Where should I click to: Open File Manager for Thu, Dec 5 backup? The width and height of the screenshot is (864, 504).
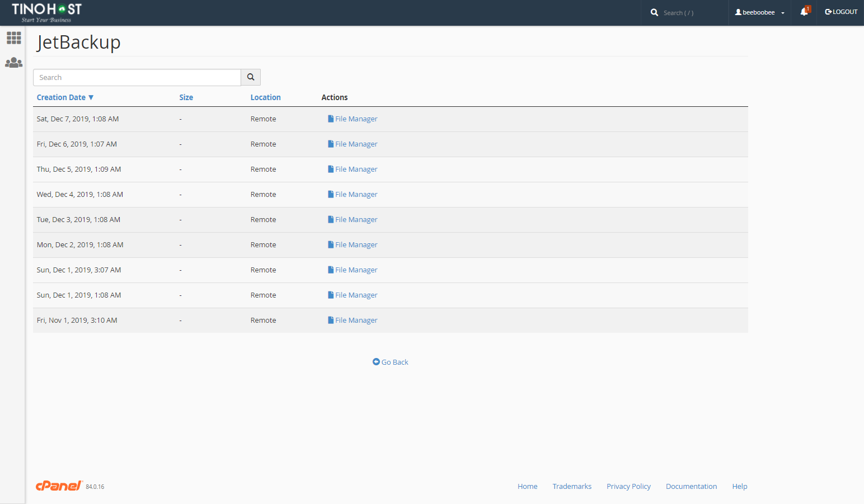353,169
